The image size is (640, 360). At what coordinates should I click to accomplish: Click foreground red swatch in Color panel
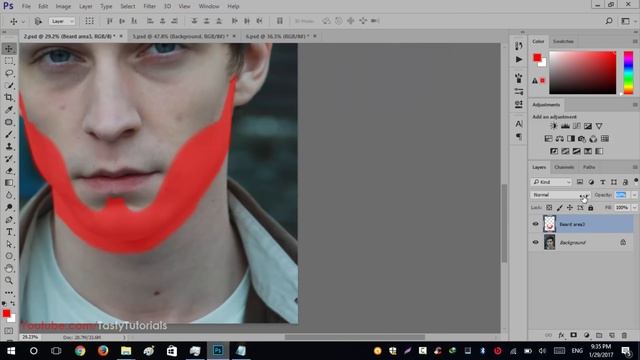click(x=537, y=58)
